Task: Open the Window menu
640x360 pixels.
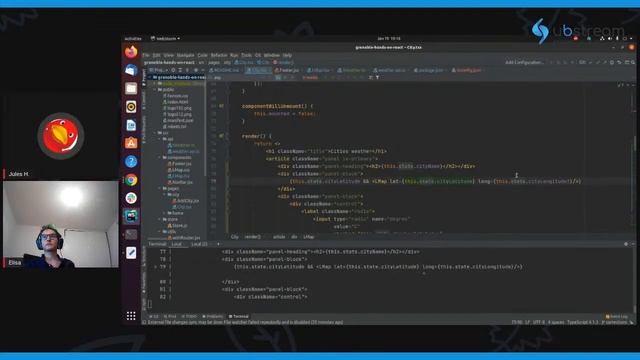Action: click(271, 55)
